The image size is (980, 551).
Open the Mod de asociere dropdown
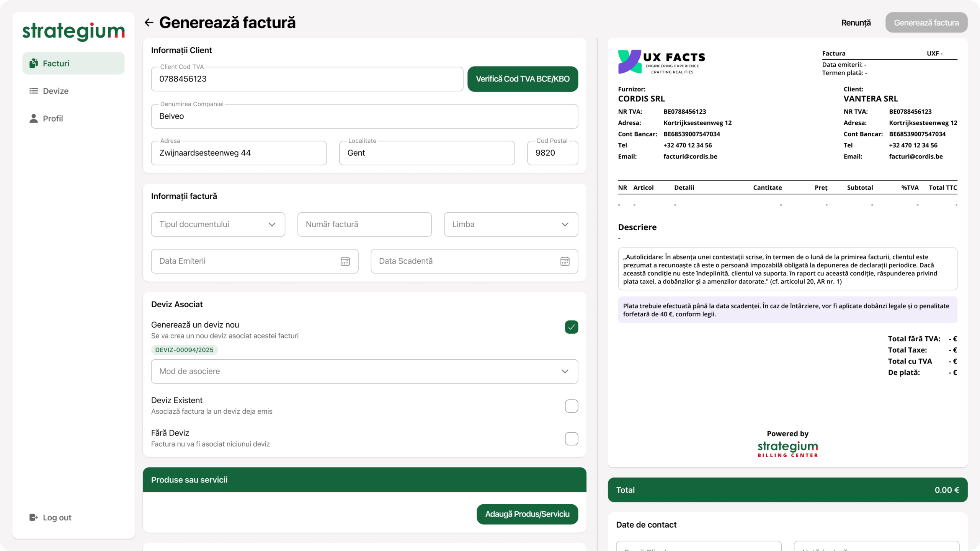tap(364, 372)
